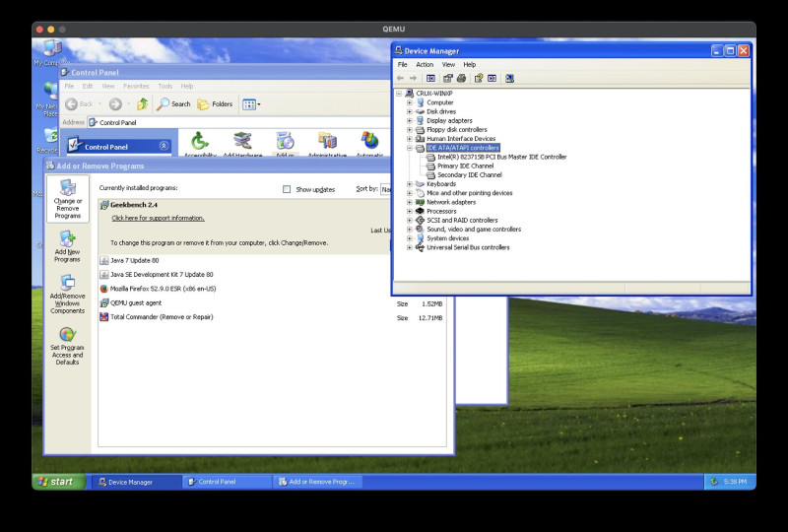Image resolution: width=788 pixels, height=532 pixels.
Task: Expand the Computer node
Action: click(409, 102)
